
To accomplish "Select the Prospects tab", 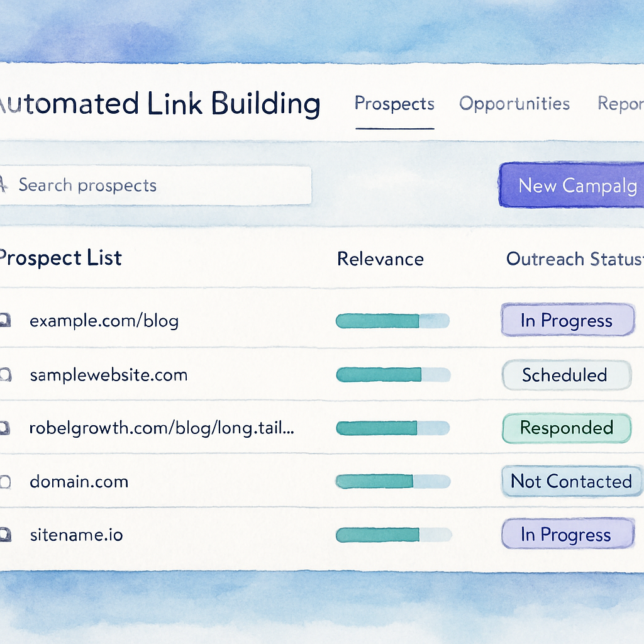I will coord(394,104).
